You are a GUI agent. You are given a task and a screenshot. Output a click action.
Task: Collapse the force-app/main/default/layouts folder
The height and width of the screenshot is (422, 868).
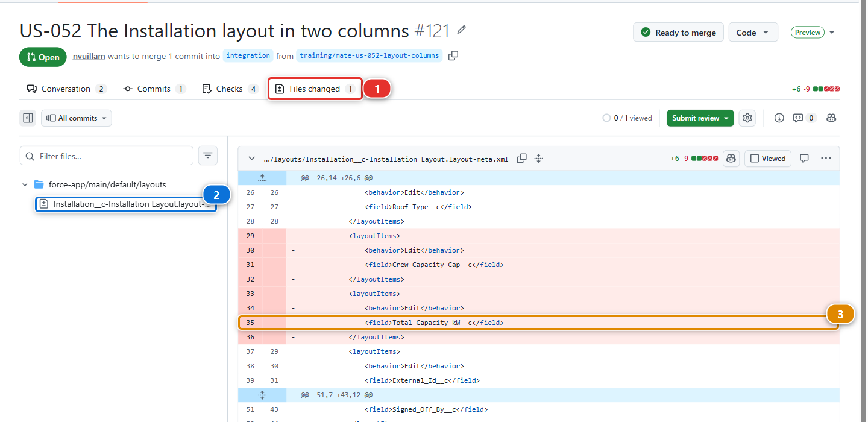click(x=25, y=184)
